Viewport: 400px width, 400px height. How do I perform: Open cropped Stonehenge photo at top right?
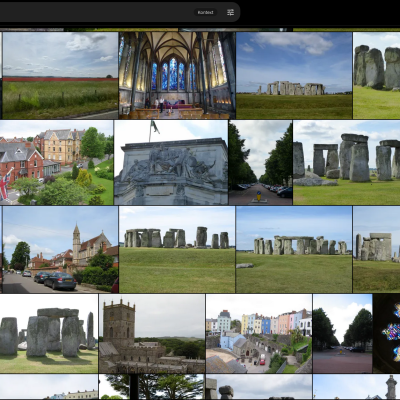click(377, 76)
